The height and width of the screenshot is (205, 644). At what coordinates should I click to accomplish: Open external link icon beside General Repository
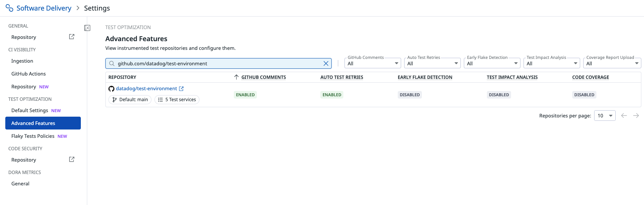click(72, 37)
